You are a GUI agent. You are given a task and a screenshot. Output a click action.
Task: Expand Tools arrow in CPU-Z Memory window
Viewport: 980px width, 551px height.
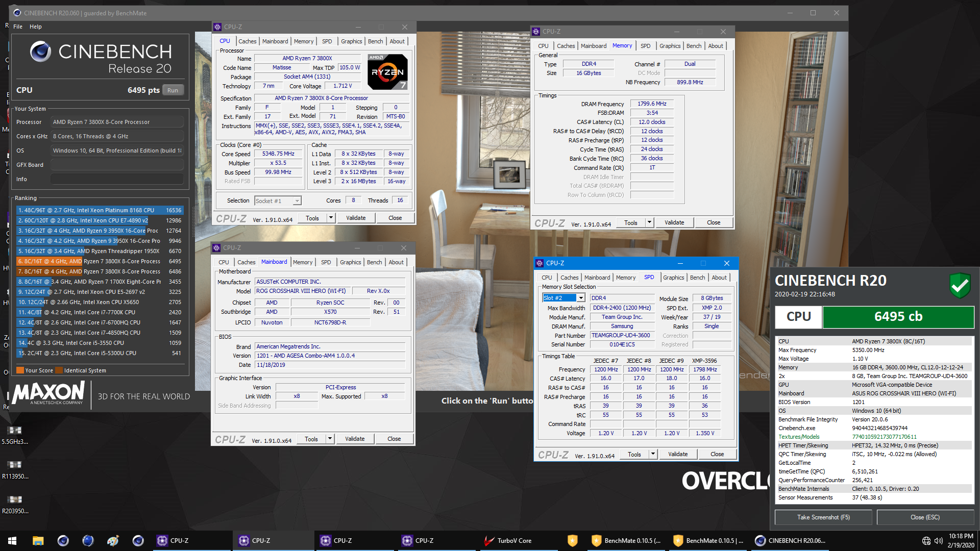pos(649,222)
